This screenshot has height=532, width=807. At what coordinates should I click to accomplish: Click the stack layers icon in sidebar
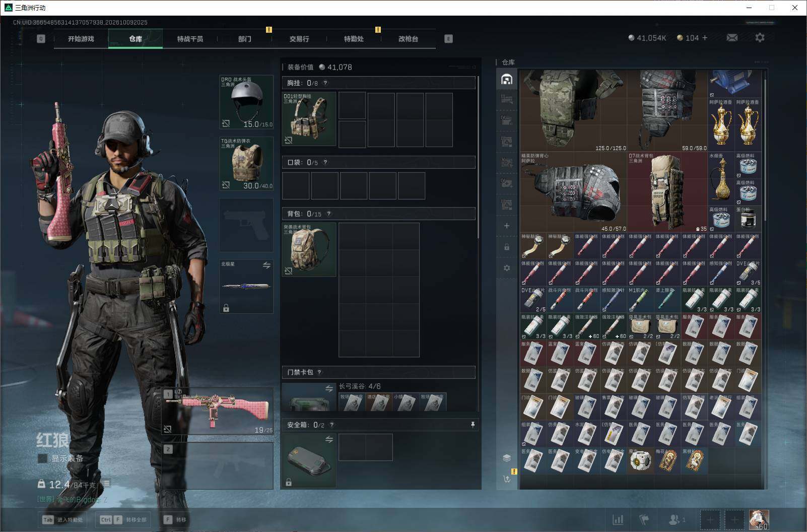coord(507,458)
